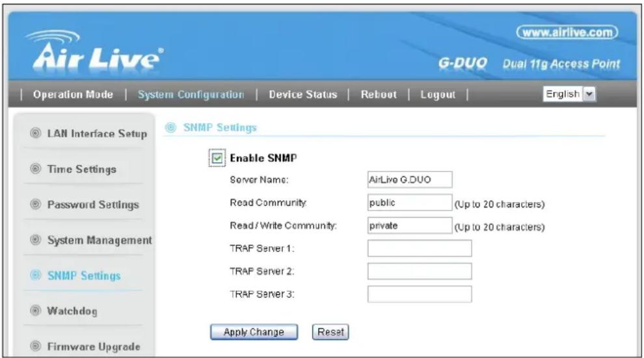Open Time Settings in sidebar
Image resolution: width=644 pixels, height=358 pixels.
point(82,169)
